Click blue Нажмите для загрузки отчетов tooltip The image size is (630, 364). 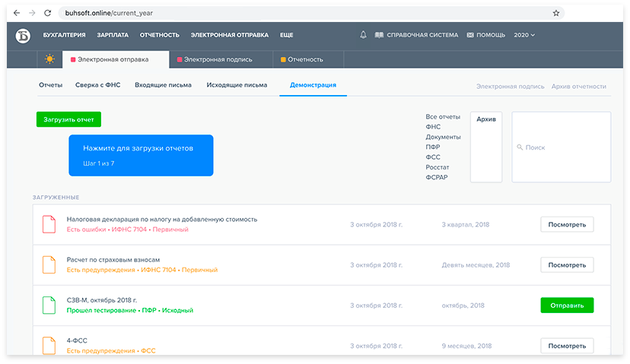141,155
